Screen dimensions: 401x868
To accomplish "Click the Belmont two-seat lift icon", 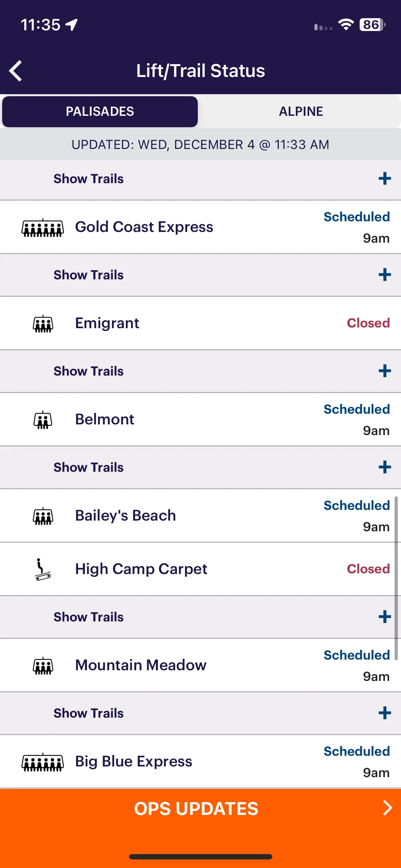I will [43, 420].
